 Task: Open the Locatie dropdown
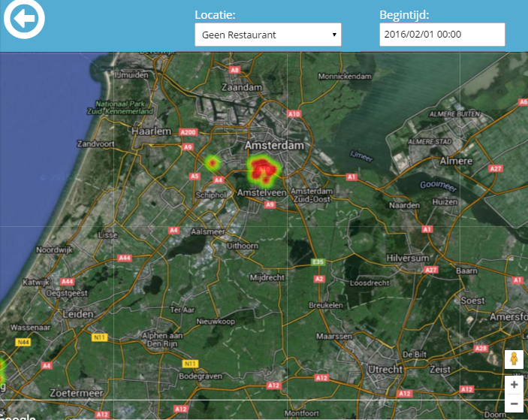click(268, 35)
